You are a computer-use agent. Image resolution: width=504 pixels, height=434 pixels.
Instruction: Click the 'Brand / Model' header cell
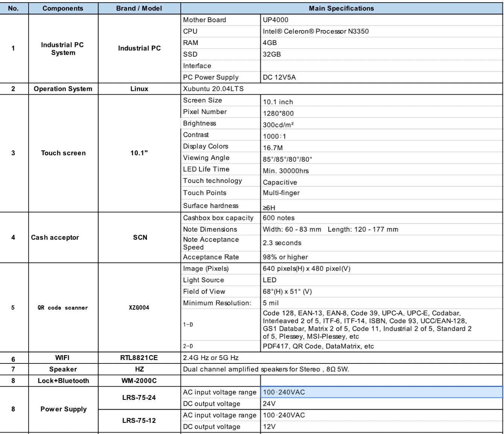coord(139,8)
